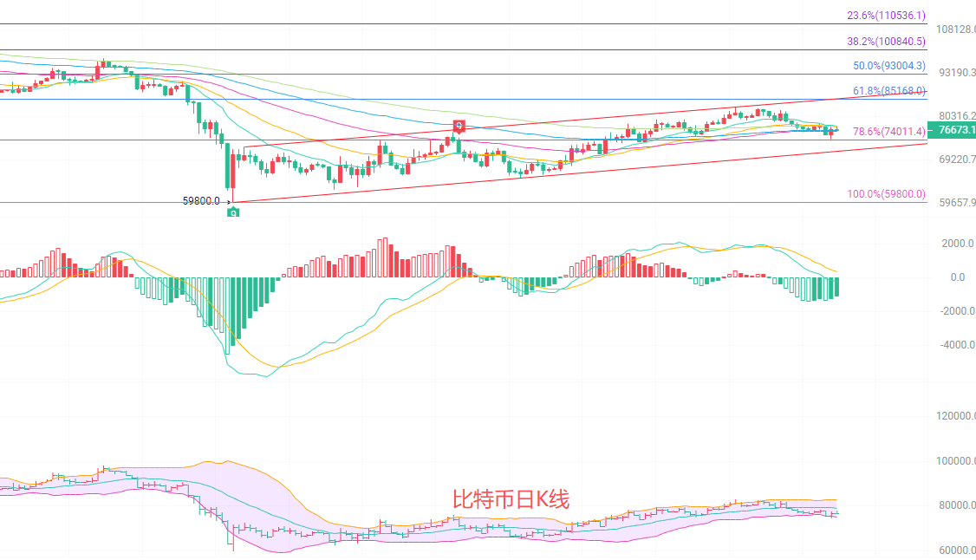Image resolution: width=976 pixels, height=560 pixels.
Task: Click the 78.6%(74011.4) Fibonacci level label
Action: [889, 132]
